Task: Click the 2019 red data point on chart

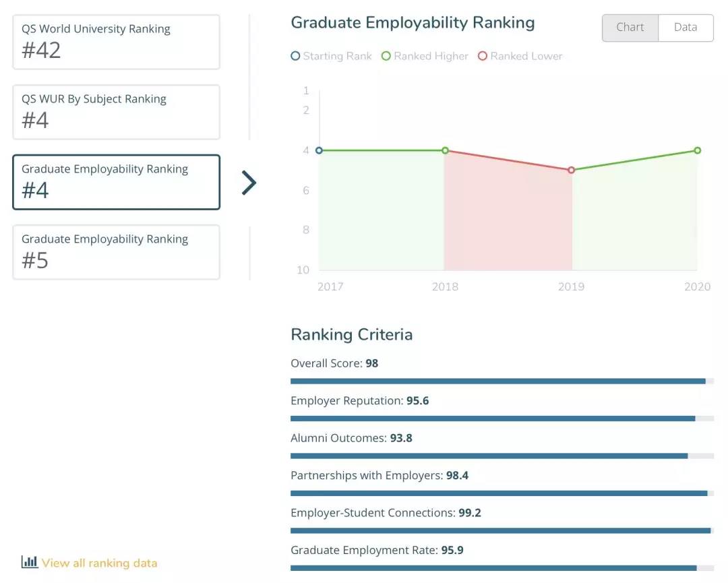Action: tap(572, 170)
